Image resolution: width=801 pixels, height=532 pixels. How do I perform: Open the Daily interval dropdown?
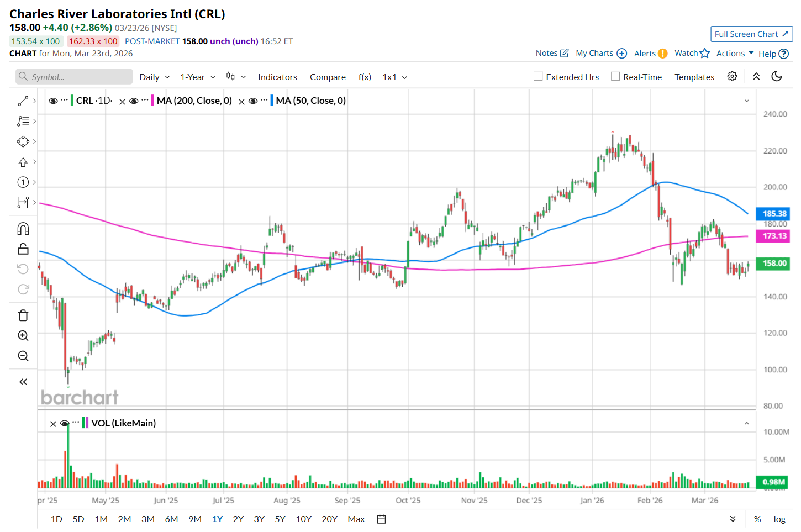coord(154,77)
